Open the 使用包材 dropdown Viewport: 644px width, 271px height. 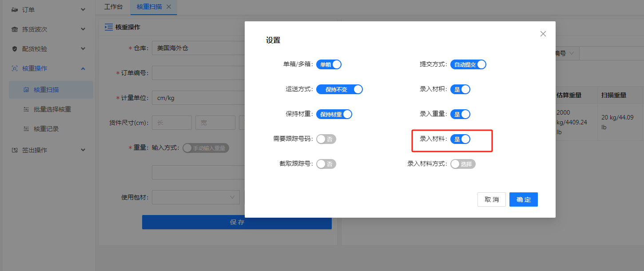pos(195,197)
